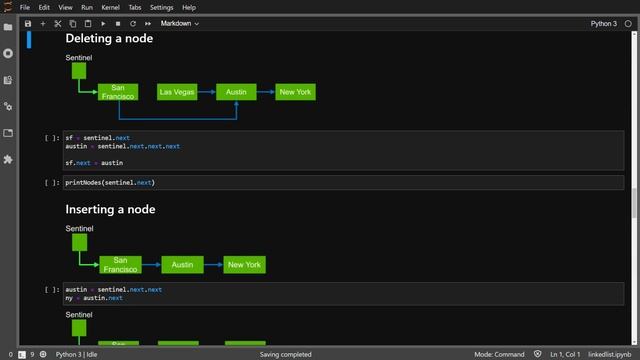Open the Edit menu
The height and width of the screenshot is (360, 640).
(x=44, y=7)
